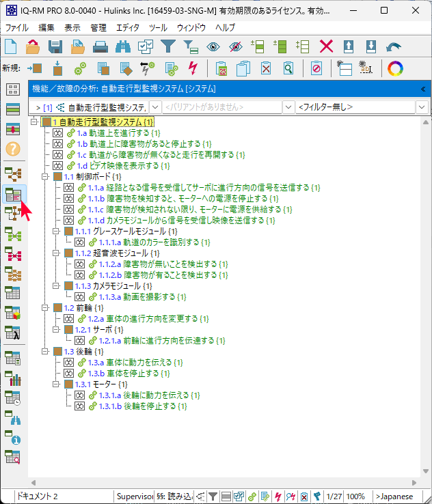Toggle the crossed-out eye hide icon
The height and width of the screenshot is (504, 432).
point(236,46)
